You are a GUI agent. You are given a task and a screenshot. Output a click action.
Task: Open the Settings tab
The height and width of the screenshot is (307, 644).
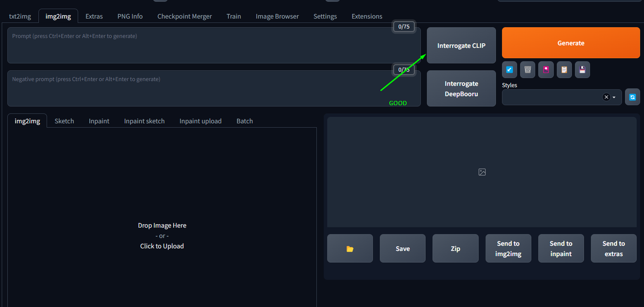tap(325, 16)
